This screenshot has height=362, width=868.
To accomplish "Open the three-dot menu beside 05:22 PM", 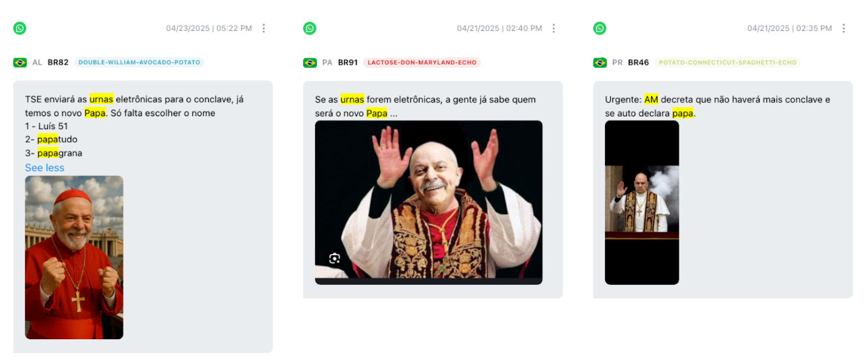I will point(264,28).
